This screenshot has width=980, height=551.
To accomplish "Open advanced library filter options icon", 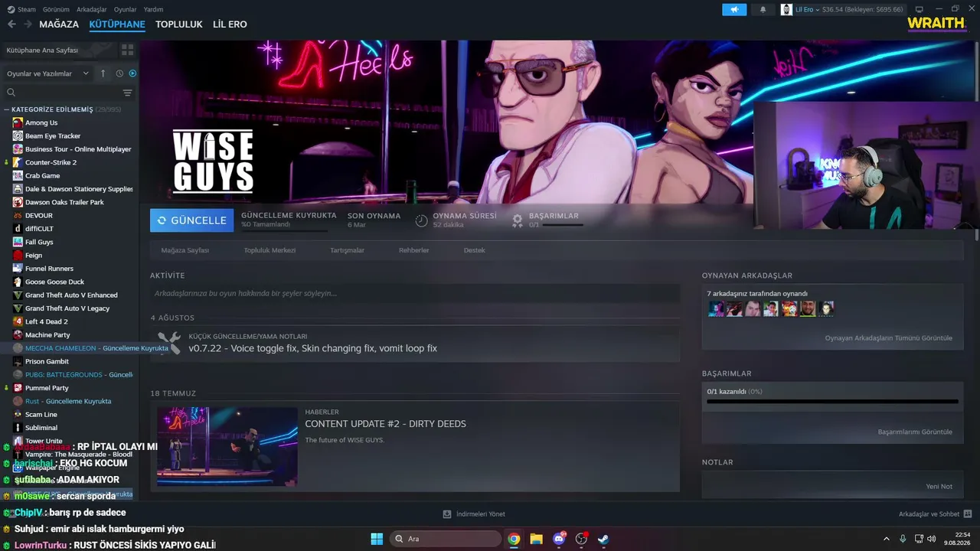I will 127,93.
